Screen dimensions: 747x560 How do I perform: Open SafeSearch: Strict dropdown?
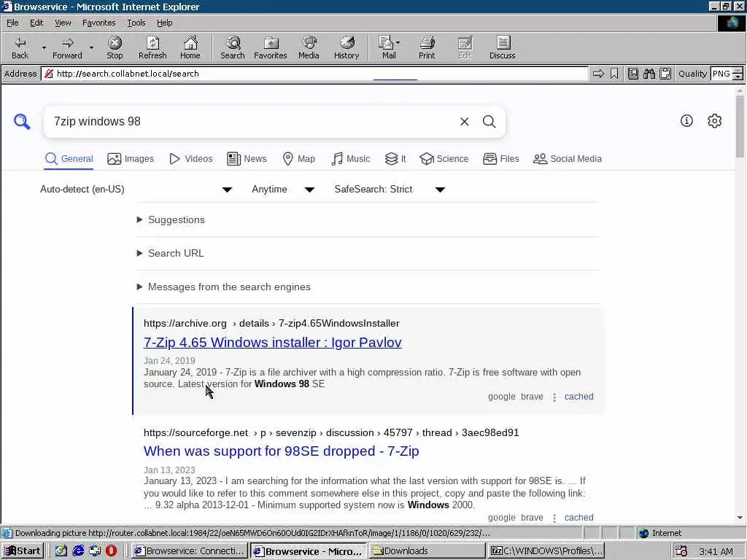[x=390, y=190]
